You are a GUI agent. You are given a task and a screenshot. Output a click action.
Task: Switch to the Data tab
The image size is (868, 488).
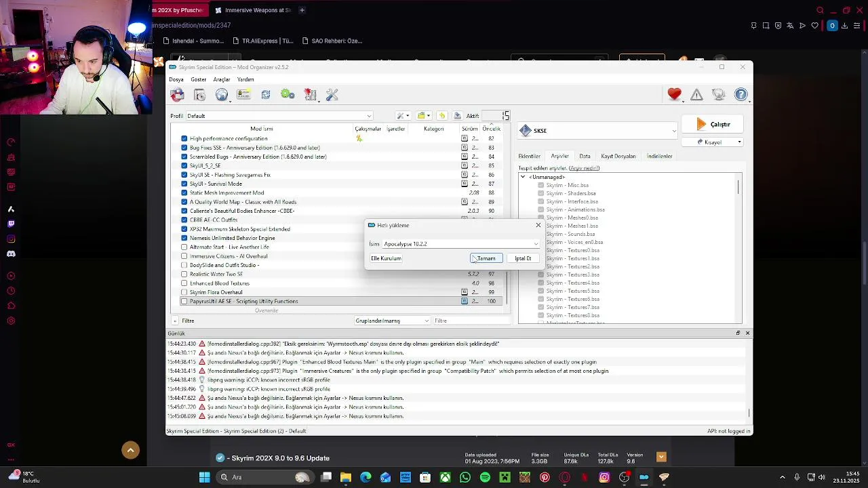click(585, 156)
